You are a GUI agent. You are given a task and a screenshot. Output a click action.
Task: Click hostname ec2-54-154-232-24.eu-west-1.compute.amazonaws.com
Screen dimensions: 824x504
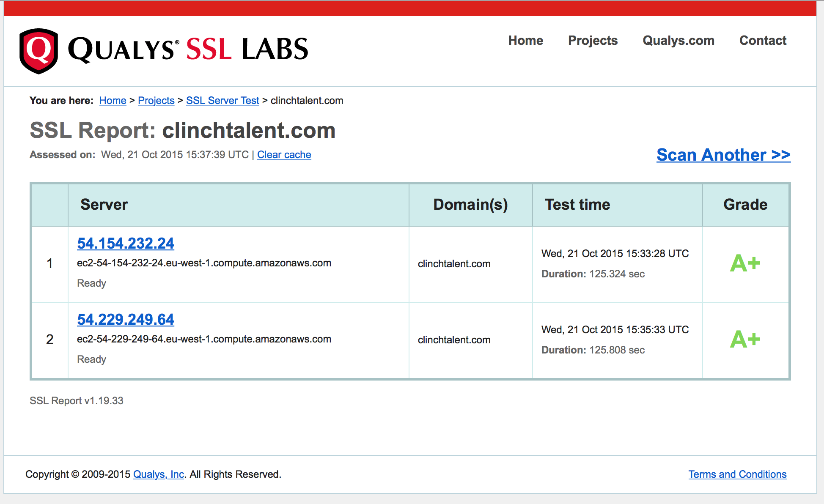204,263
